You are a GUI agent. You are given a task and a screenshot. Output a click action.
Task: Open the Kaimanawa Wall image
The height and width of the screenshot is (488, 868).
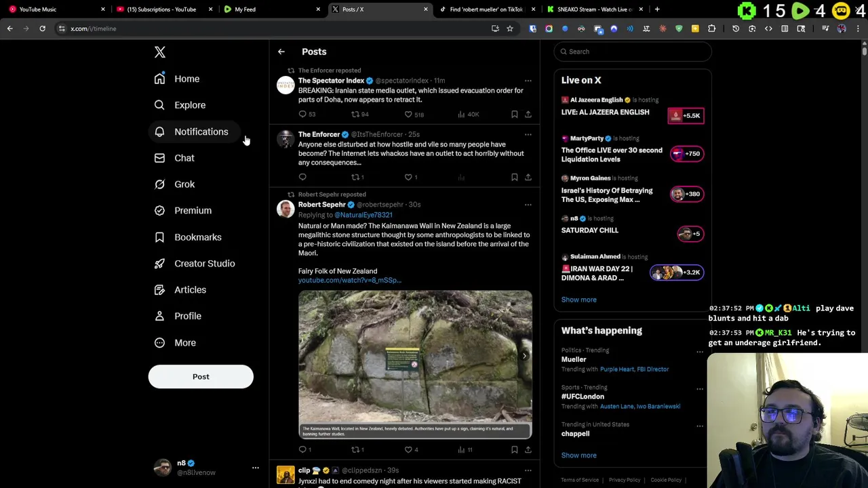(x=415, y=365)
